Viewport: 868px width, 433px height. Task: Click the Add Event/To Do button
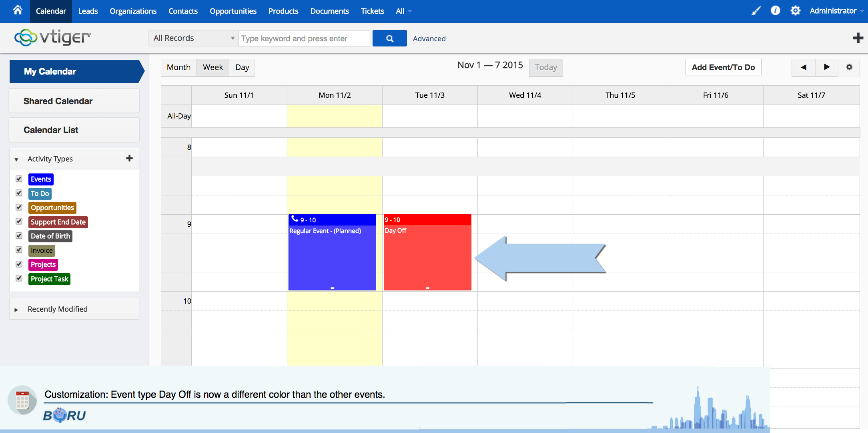click(723, 67)
